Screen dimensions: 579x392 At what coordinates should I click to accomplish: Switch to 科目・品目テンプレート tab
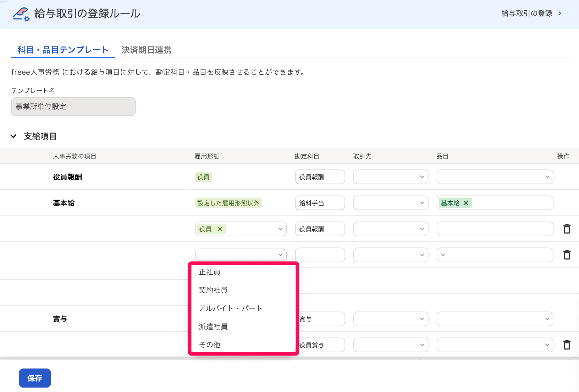(x=63, y=50)
